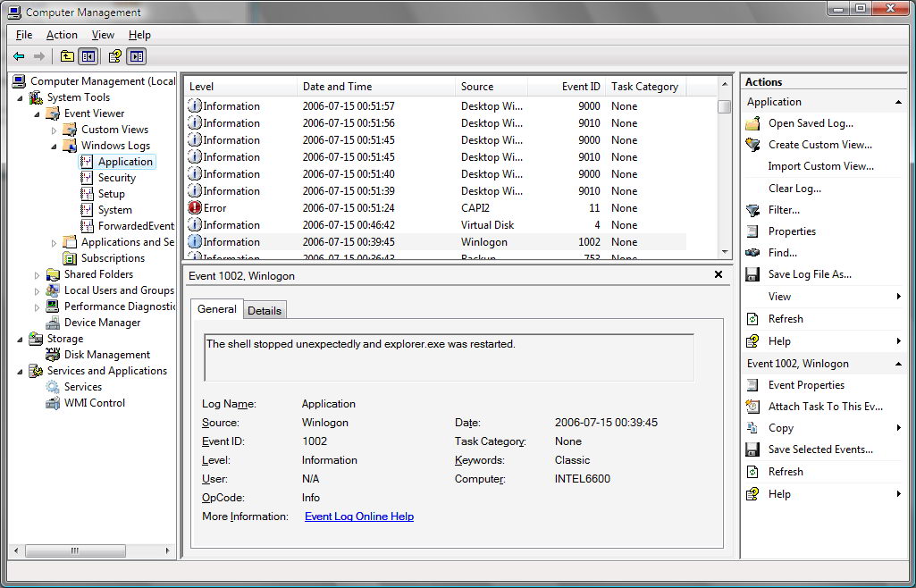Click the Back arrow in the toolbar
916x588 pixels.
point(19,56)
